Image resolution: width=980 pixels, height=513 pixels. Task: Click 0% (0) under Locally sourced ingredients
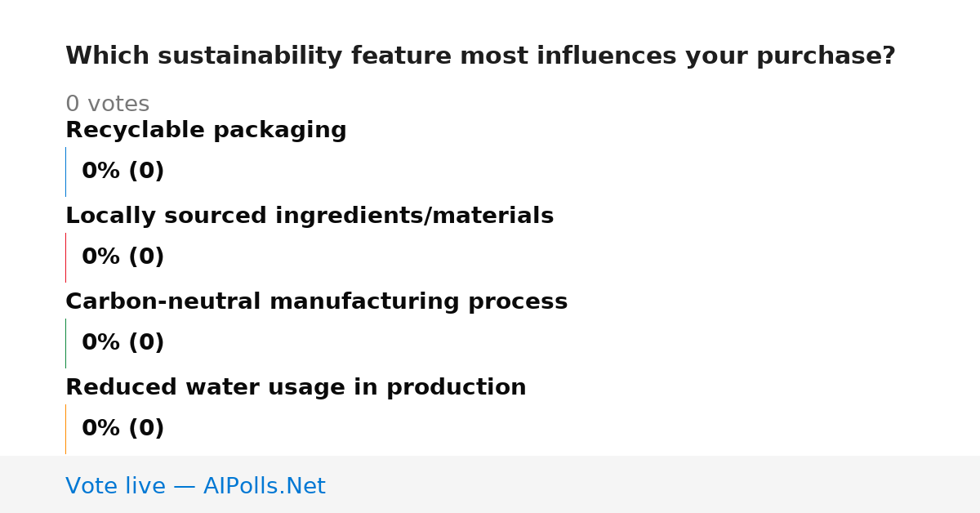[x=122, y=257]
